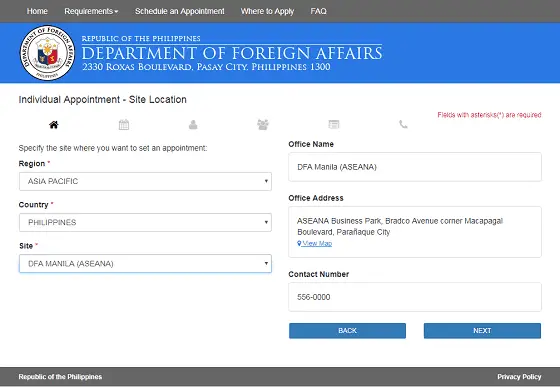Click the NEXT button

point(482,331)
